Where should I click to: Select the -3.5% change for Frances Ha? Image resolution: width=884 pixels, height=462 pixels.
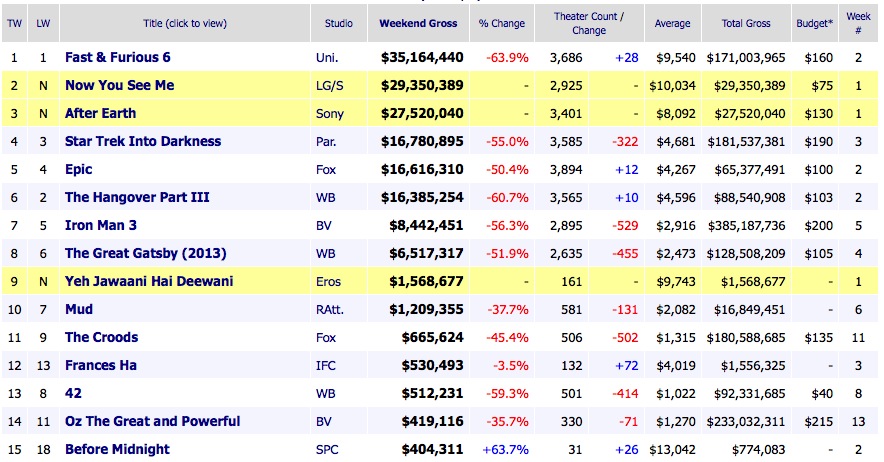(511, 366)
